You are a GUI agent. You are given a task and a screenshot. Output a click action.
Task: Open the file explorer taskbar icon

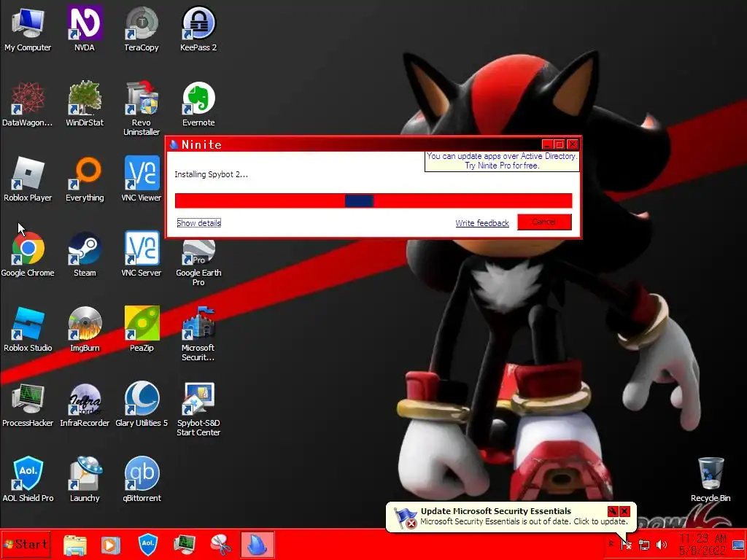[75, 545]
